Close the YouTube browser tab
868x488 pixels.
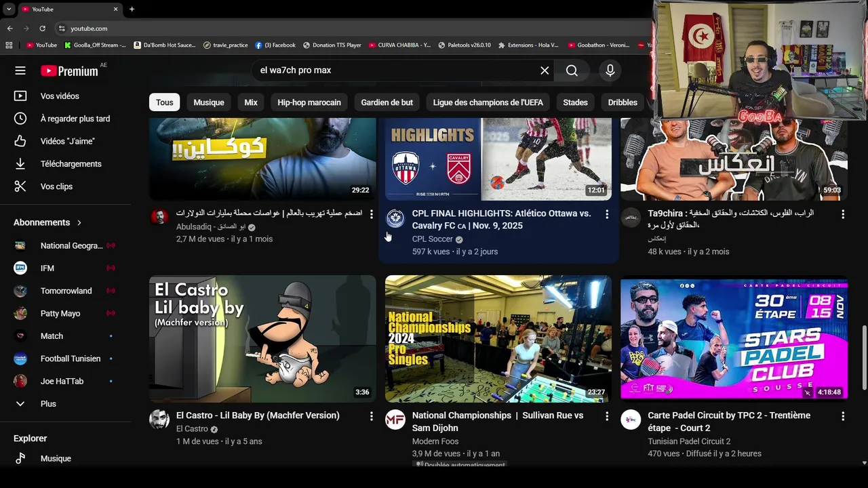click(x=115, y=9)
